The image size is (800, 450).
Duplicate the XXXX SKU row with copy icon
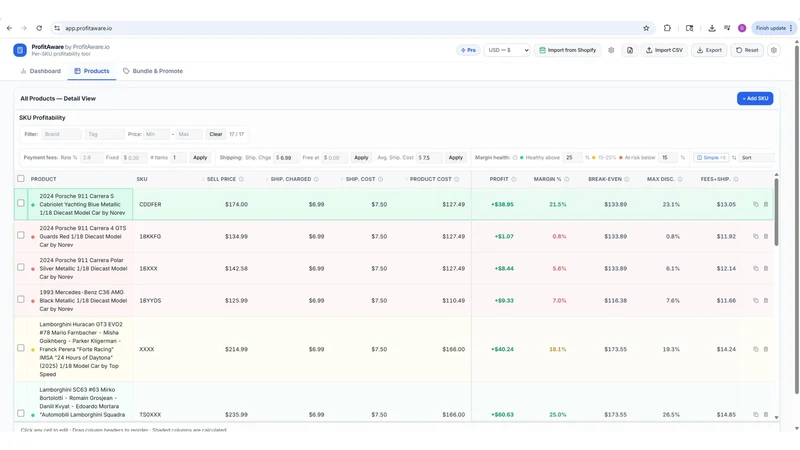pos(756,349)
